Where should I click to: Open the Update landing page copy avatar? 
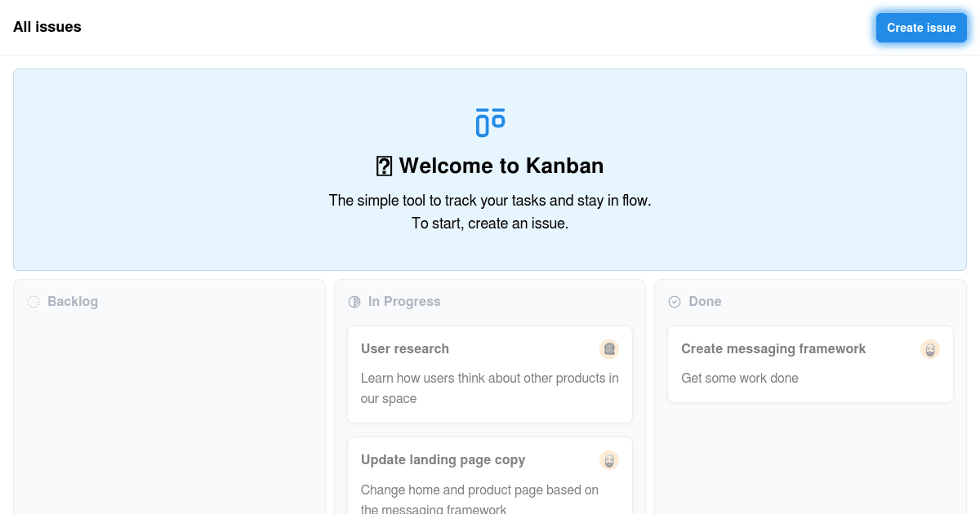[x=609, y=460]
